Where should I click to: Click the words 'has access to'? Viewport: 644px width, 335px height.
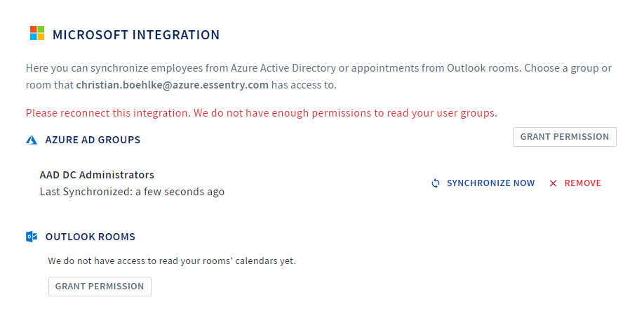(304, 85)
